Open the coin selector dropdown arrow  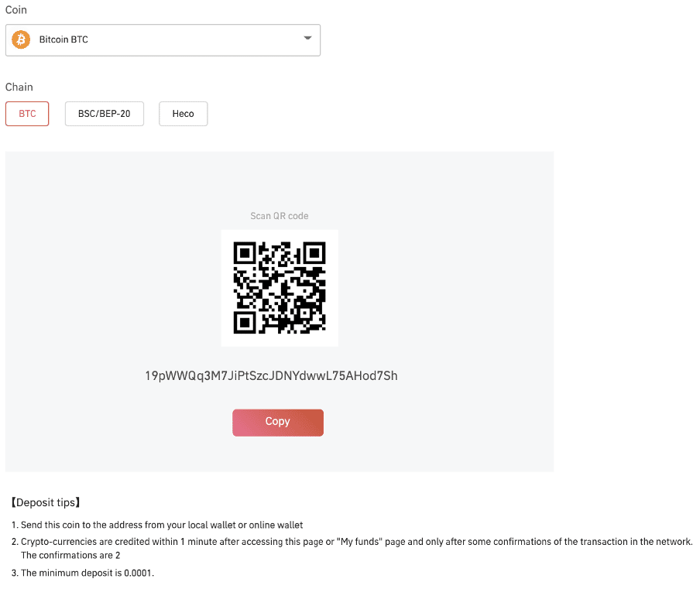click(307, 38)
